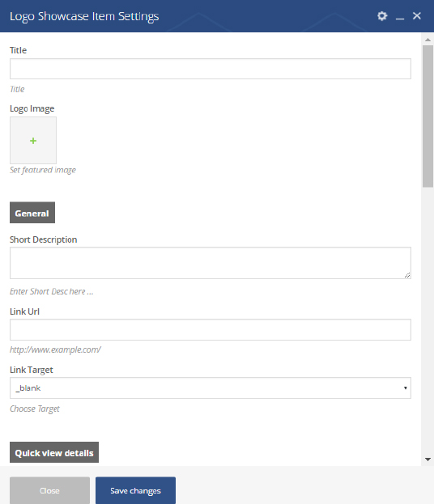
Task: Minimize the Logo Showcase Item Settings panel
Action: tap(399, 19)
